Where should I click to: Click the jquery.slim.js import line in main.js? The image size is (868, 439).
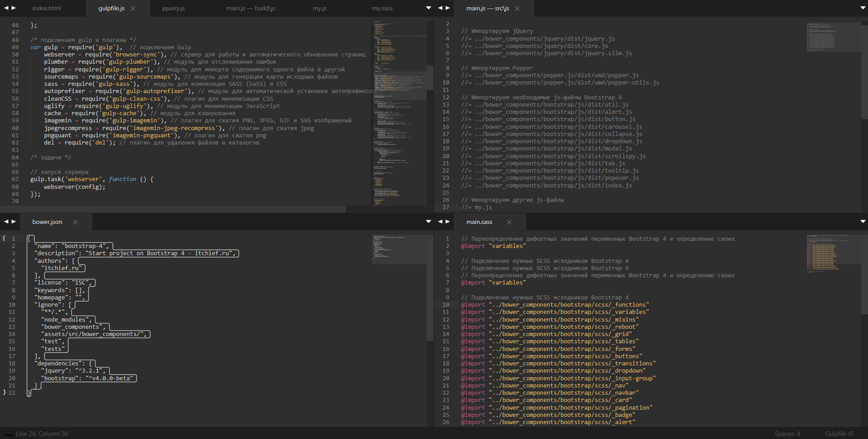click(547, 53)
